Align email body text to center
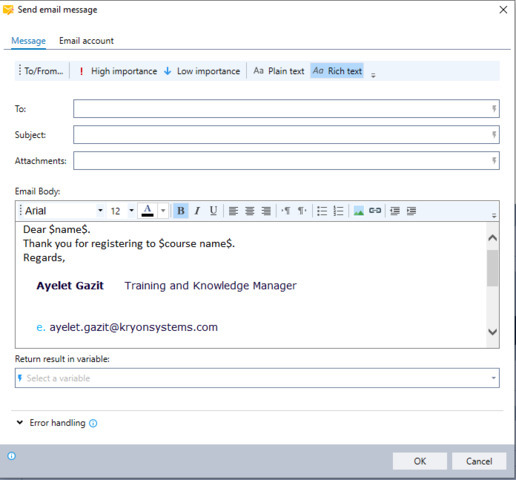This screenshot has height=480, width=516. 249,211
